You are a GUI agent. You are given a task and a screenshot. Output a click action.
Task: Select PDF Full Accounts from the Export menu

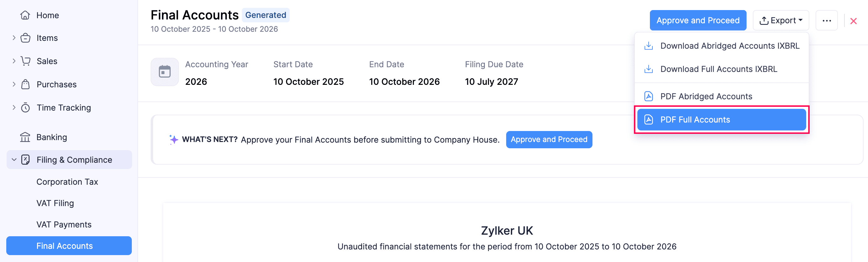pyautogui.click(x=721, y=119)
